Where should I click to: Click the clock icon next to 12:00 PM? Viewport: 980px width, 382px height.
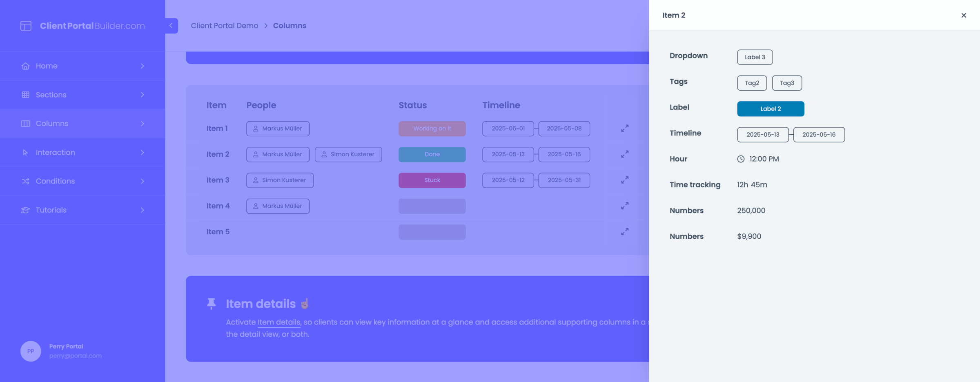(x=740, y=159)
